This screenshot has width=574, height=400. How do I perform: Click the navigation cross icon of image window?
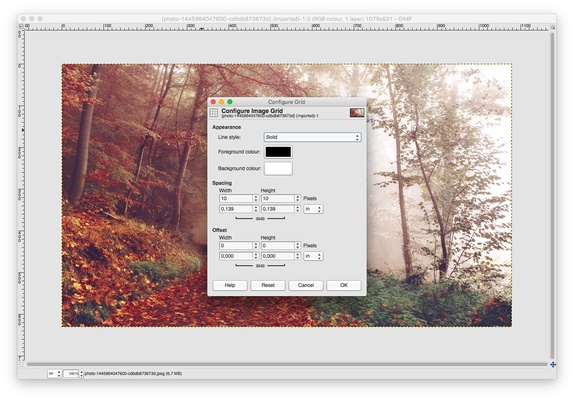(x=553, y=364)
